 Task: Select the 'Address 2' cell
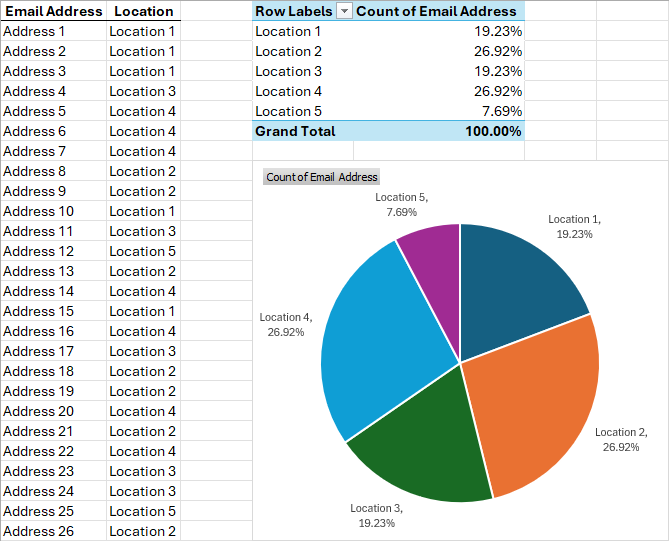[53, 51]
